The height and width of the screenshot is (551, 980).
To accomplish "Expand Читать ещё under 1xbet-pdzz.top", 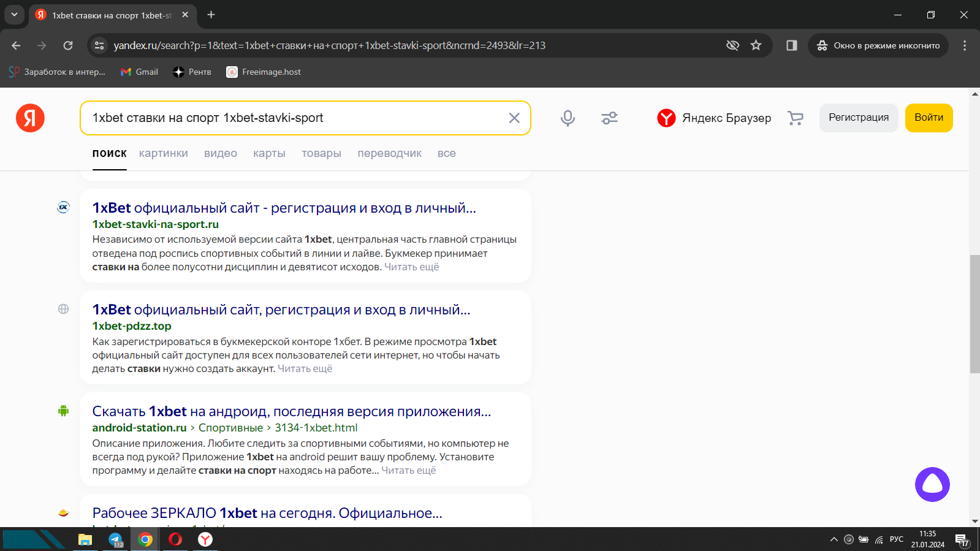I will click(305, 368).
